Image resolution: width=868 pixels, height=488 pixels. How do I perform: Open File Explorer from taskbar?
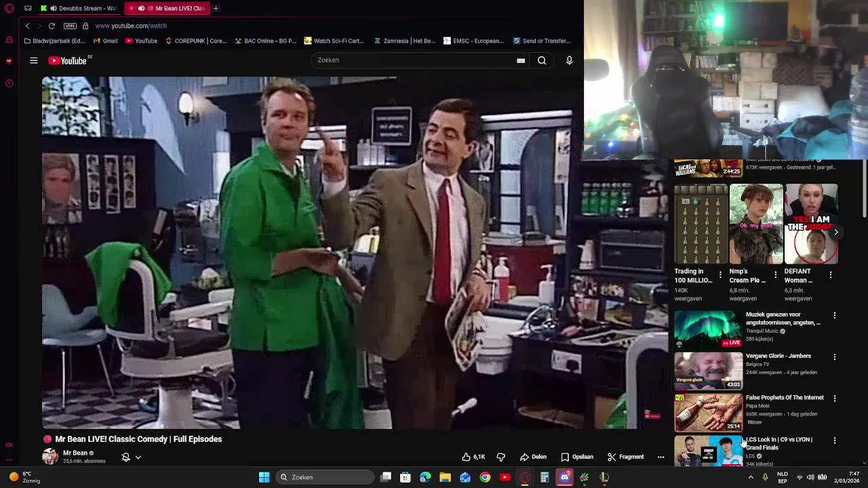[x=445, y=477]
